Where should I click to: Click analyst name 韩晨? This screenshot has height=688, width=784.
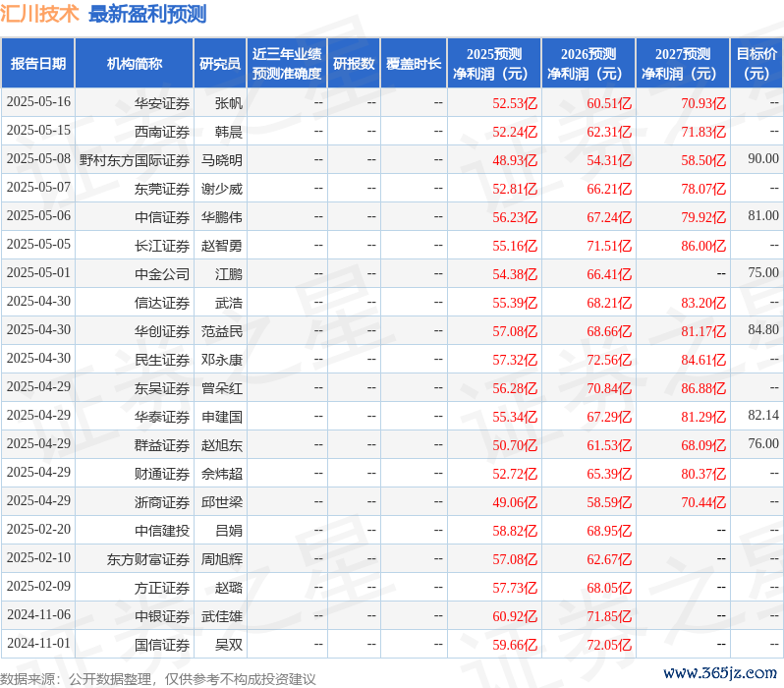229,132
